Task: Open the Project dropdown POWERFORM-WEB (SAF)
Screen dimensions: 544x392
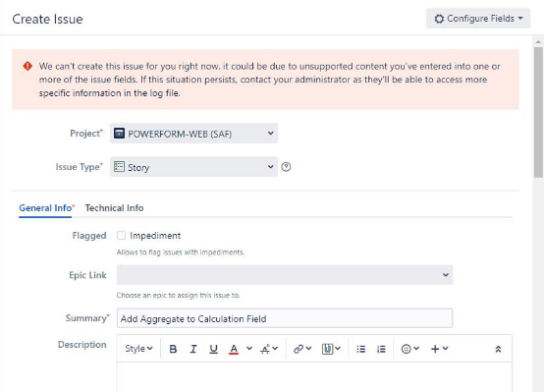Action: coord(193,134)
